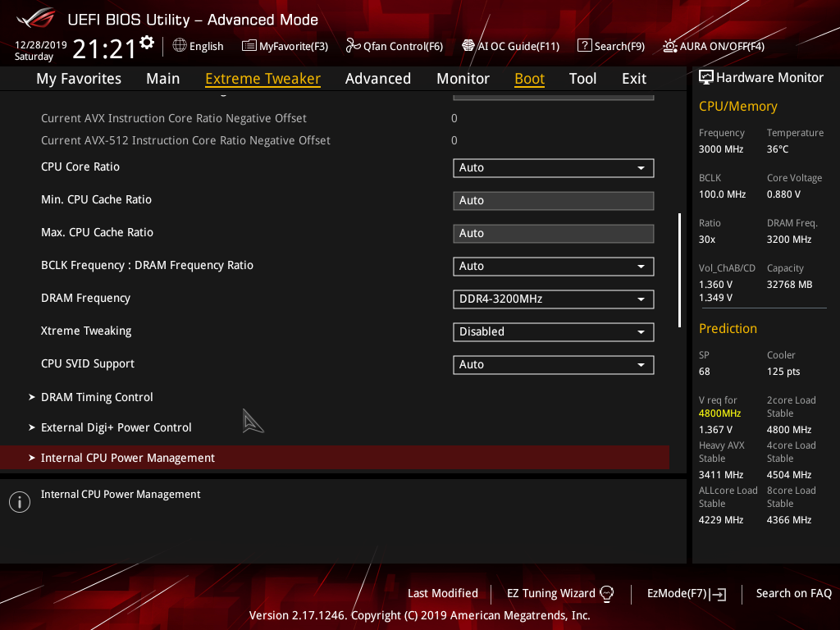The width and height of the screenshot is (840, 630).
Task: Click the globe language icon
Action: pyautogui.click(x=180, y=46)
